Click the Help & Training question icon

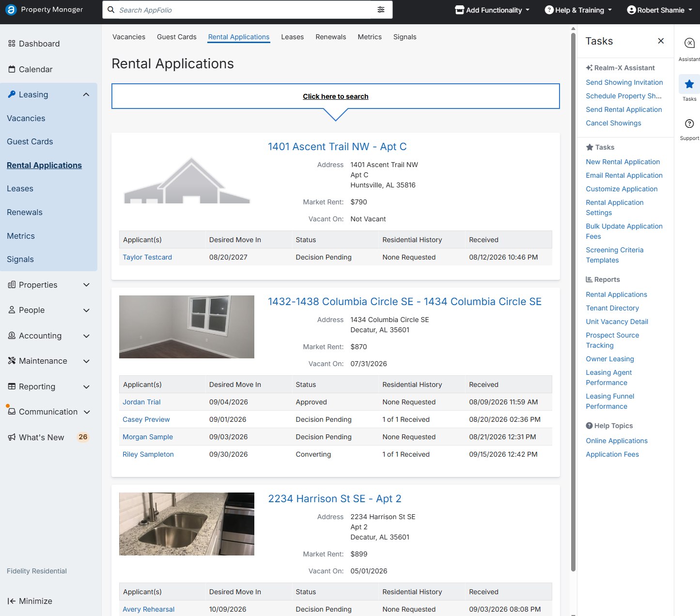549,10
